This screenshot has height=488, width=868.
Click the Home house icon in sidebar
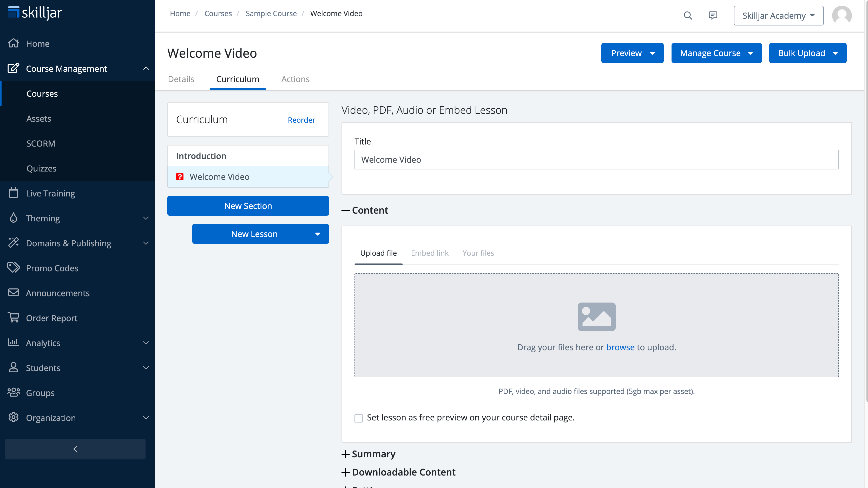tap(14, 43)
